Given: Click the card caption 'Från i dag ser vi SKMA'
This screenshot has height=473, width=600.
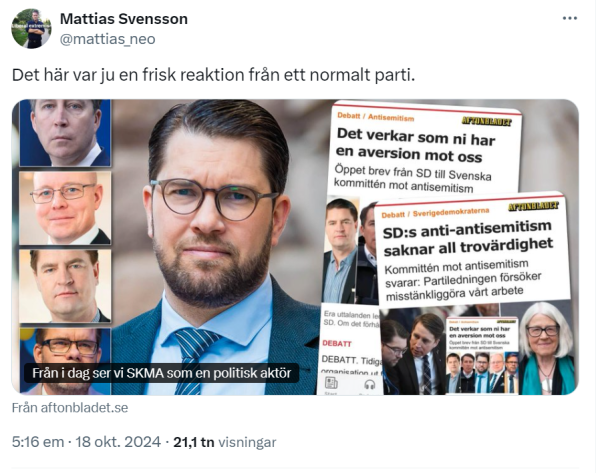Looking at the screenshot, I should coord(161,373).
